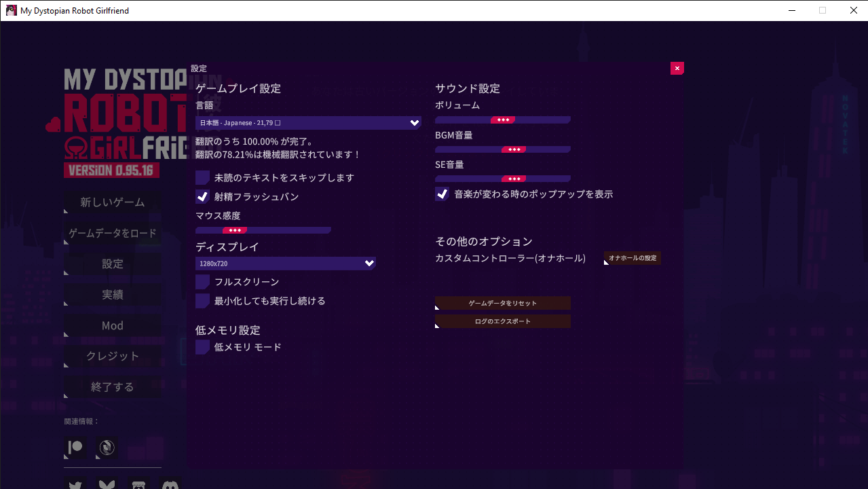Expand the 言語 Japanese language dropdown
868x489 pixels.
pyautogui.click(x=308, y=123)
